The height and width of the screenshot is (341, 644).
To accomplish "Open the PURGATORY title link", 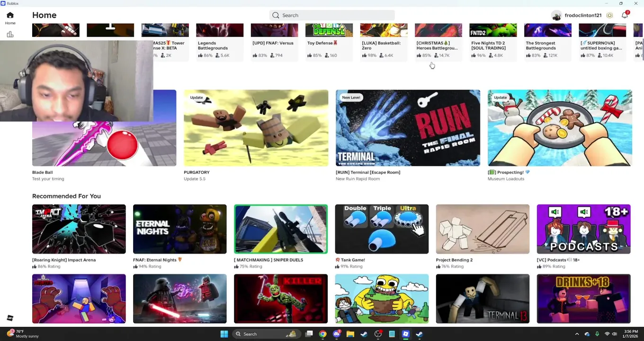I will [197, 172].
